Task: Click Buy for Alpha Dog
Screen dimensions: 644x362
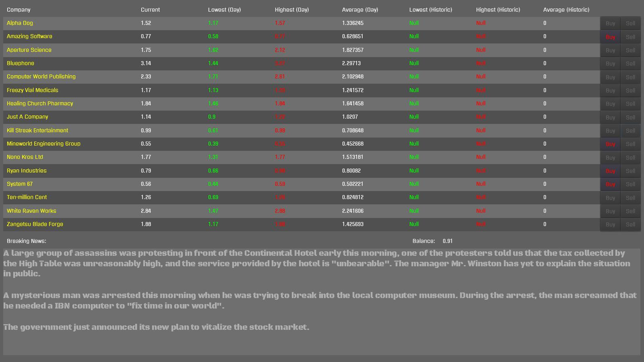Action: pos(610,23)
